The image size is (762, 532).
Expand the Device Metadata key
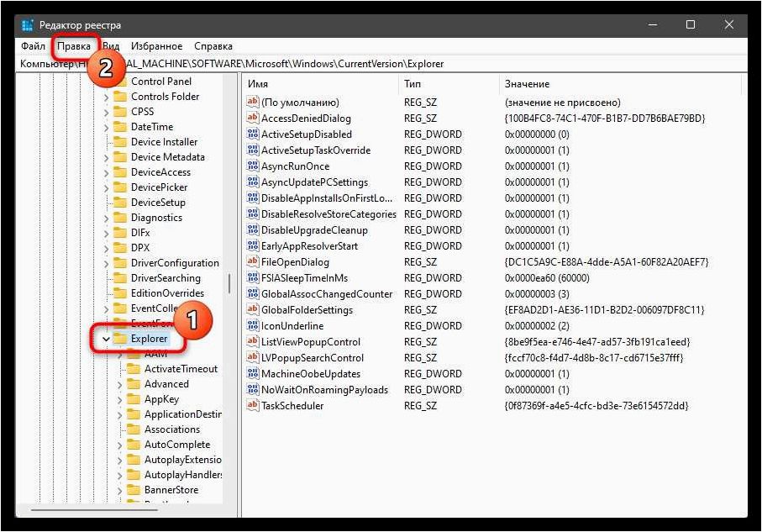coord(107,157)
